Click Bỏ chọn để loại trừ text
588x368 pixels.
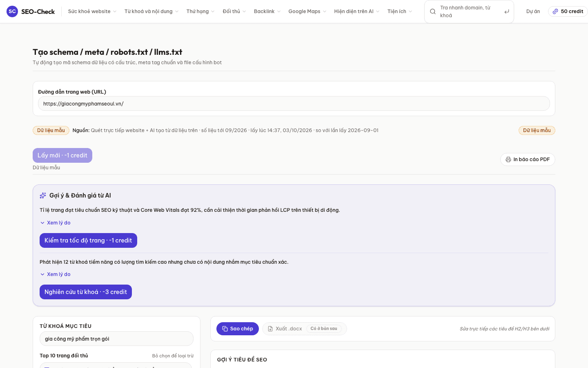[x=173, y=356]
